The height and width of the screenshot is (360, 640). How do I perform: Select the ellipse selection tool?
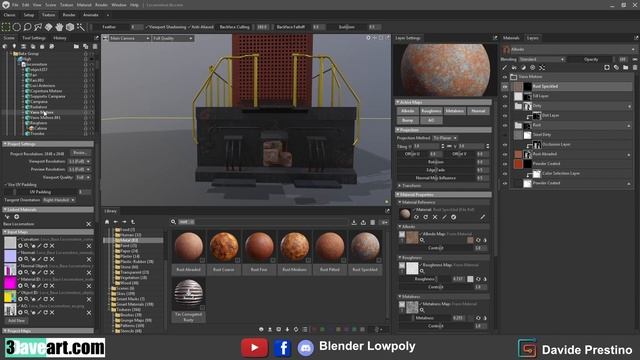[16, 27]
